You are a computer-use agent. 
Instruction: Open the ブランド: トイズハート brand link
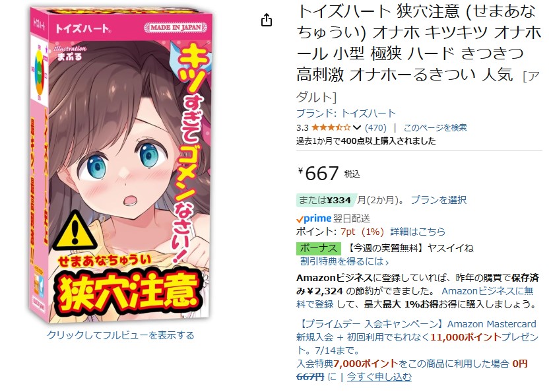(x=346, y=113)
